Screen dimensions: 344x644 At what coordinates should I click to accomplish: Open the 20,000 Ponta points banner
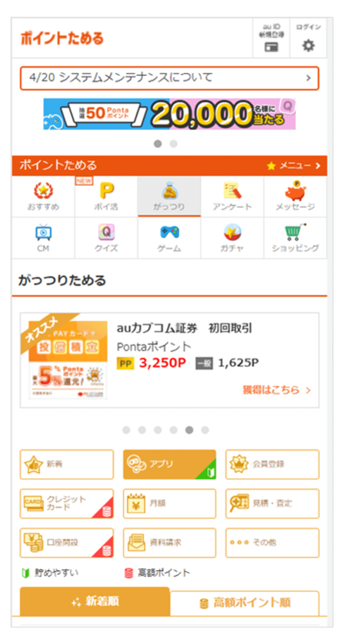click(x=170, y=114)
